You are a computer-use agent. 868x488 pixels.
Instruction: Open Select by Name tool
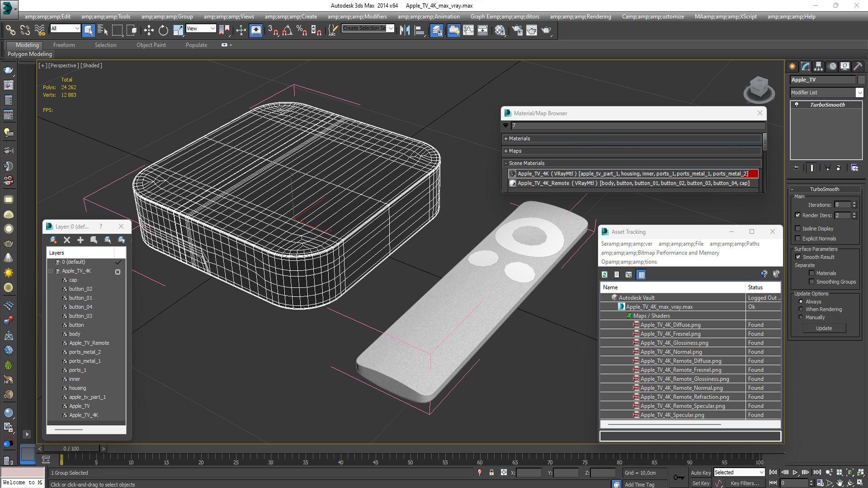click(x=103, y=30)
